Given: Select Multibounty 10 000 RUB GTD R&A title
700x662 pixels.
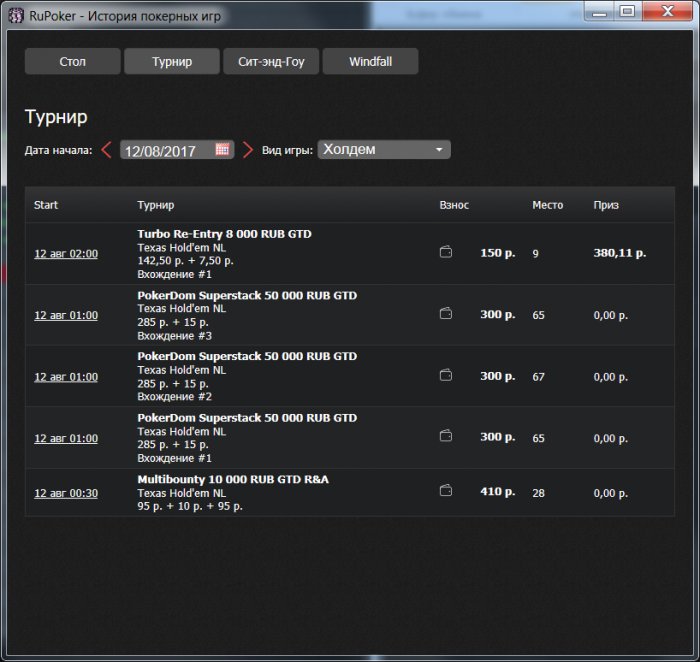Looking at the screenshot, I should (233, 479).
